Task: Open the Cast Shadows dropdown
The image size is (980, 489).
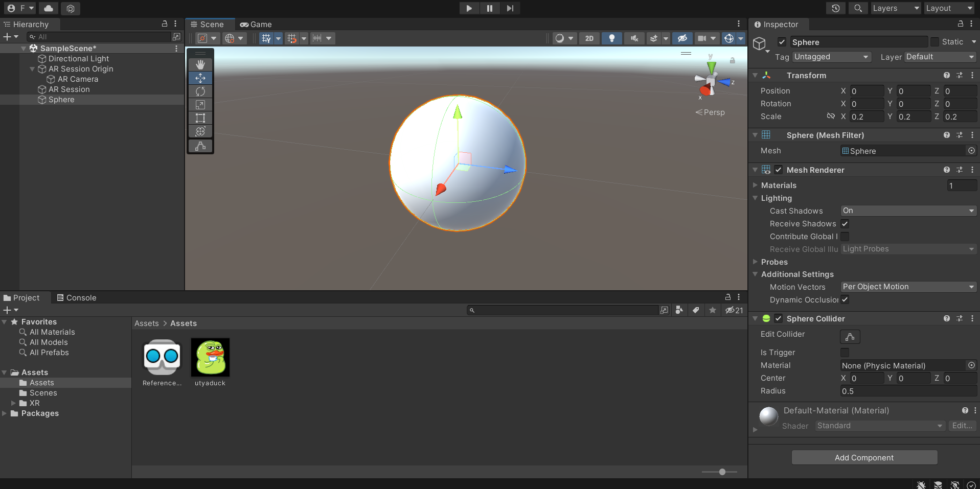Action: coord(908,211)
